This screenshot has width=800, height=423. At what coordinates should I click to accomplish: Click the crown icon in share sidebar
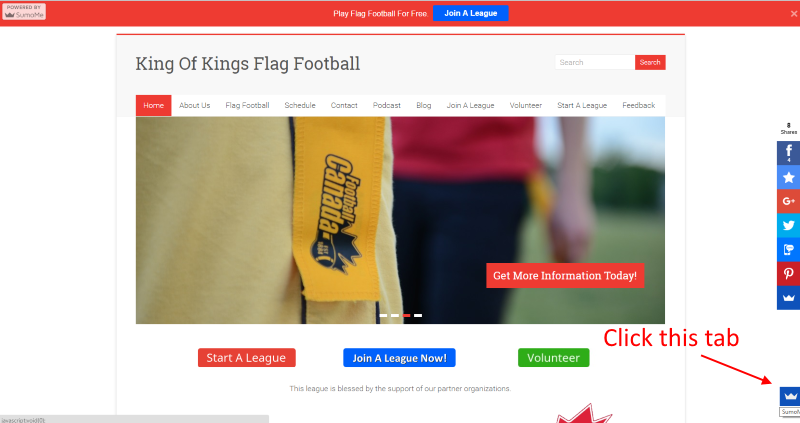(788, 298)
